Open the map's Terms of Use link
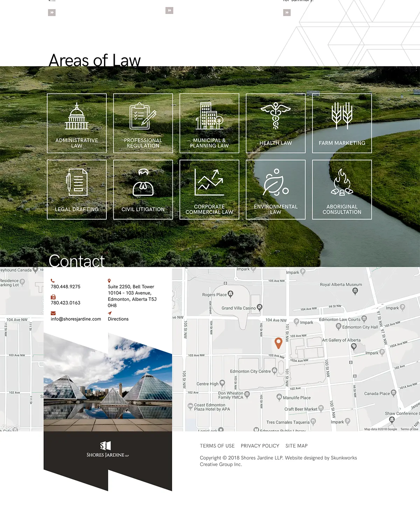The width and height of the screenshot is (420, 521). pos(409,429)
